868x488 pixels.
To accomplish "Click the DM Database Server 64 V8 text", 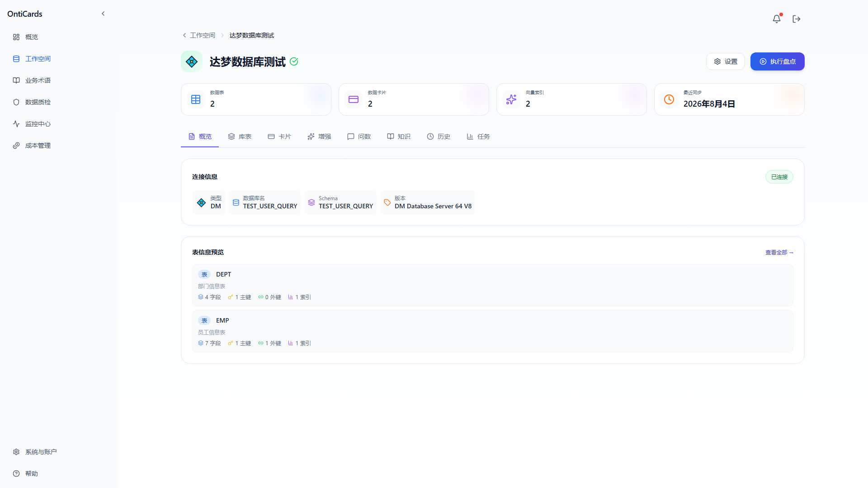I will pyautogui.click(x=433, y=206).
